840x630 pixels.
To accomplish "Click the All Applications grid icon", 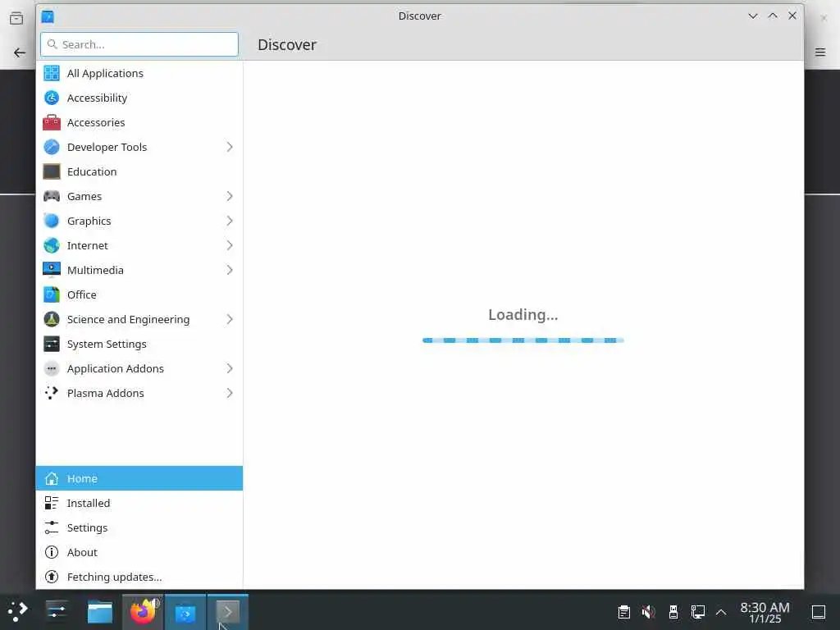I will tap(52, 73).
